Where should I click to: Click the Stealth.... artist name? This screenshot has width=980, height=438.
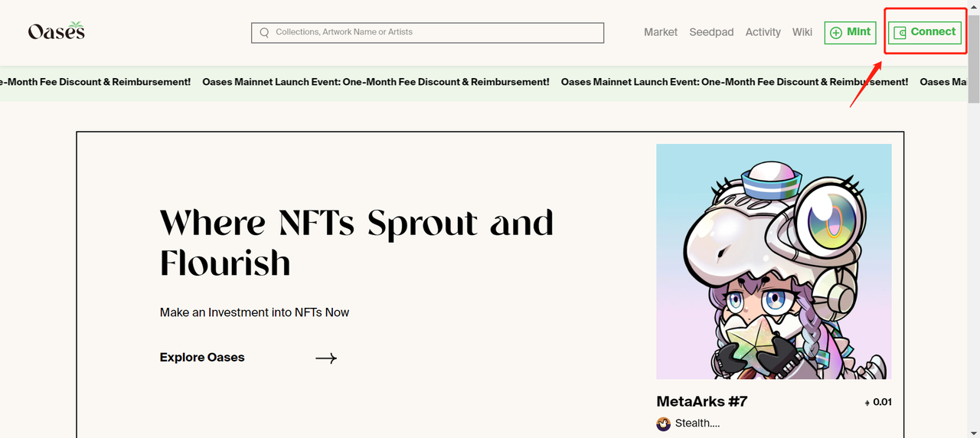point(697,423)
